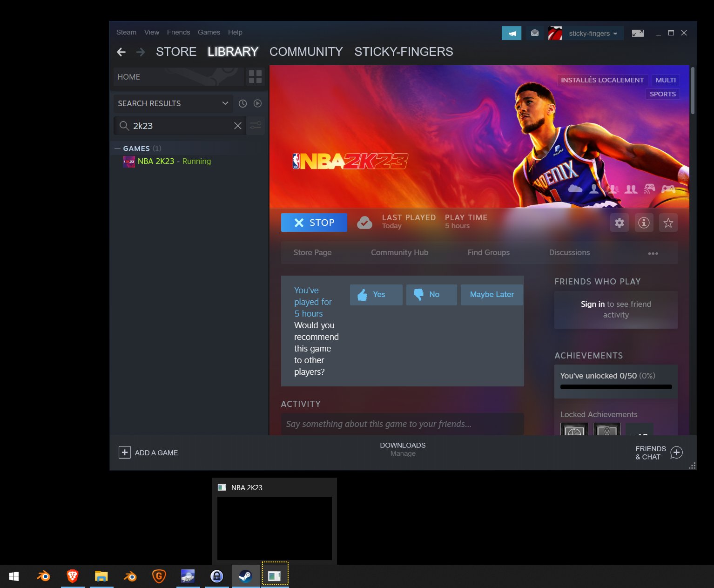Open the Store Page link
The height and width of the screenshot is (588, 714).
coord(312,253)
